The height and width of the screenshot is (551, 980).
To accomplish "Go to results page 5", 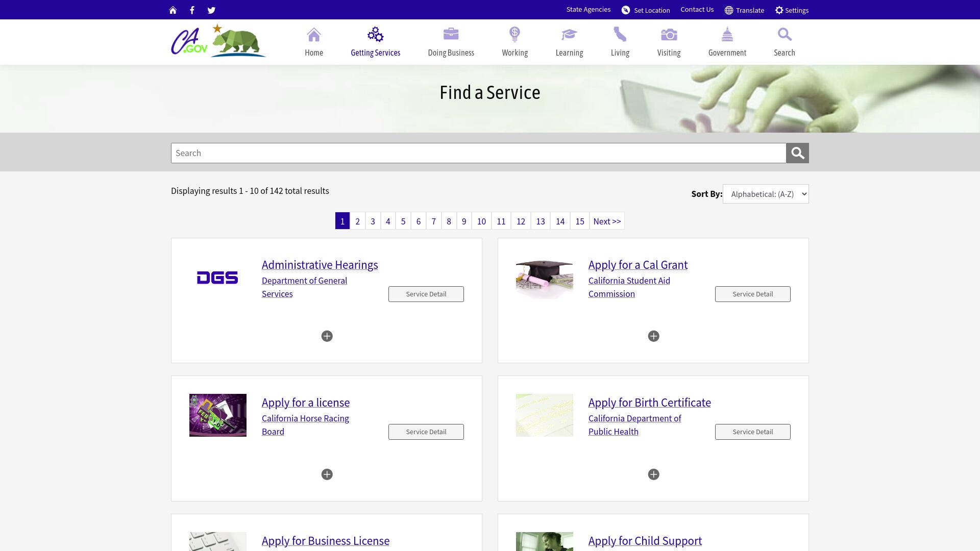I will point(403,221).
